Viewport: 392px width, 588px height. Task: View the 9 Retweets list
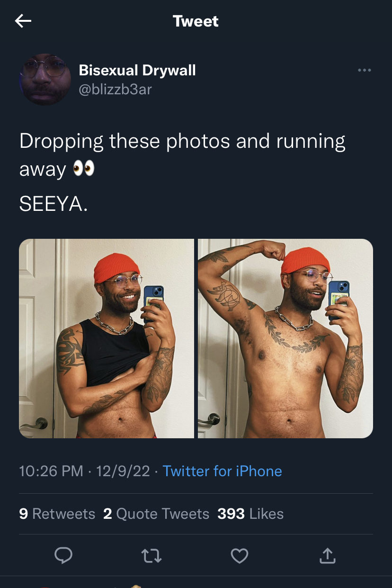click(57, 514)
